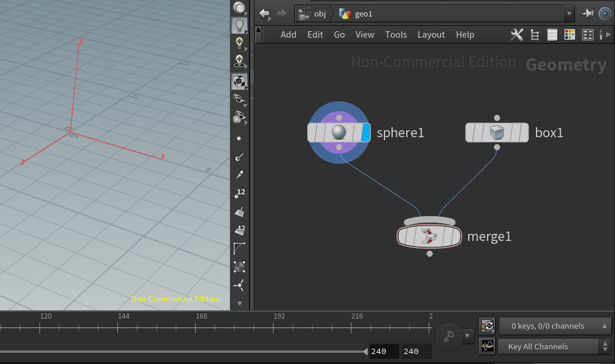Open the Add menu

288,34
